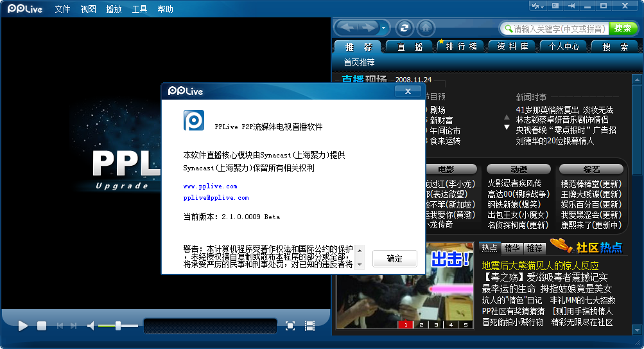Pin the window always on top
644x349 pixels.
coord(571,6)
